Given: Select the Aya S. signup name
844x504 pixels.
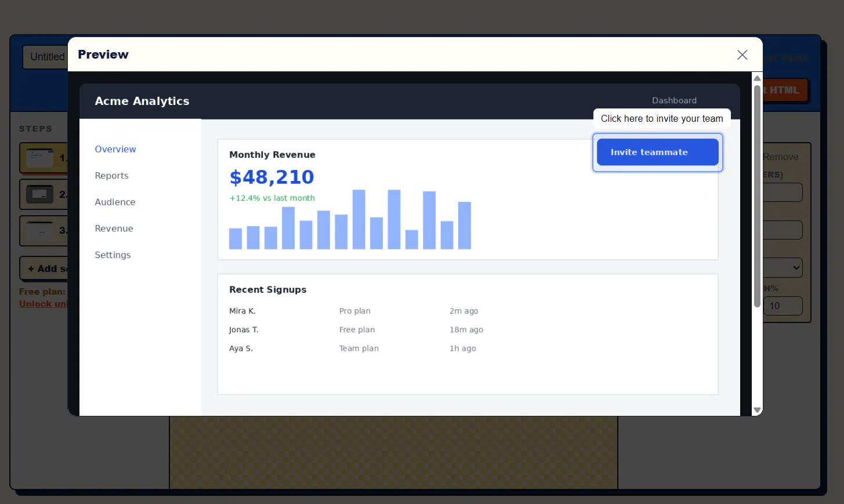Looking at the screenshot, I should [241, 349].
